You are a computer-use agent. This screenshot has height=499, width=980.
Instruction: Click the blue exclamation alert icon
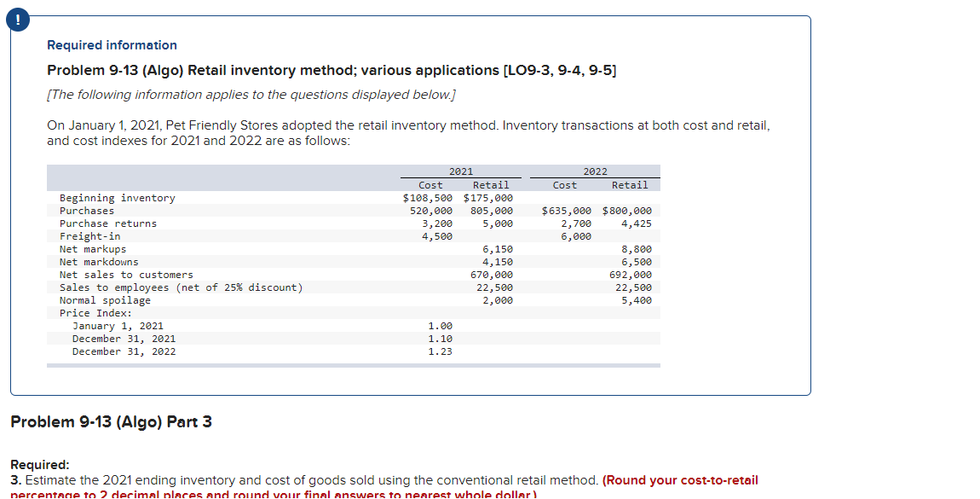[x=17, y=19]
